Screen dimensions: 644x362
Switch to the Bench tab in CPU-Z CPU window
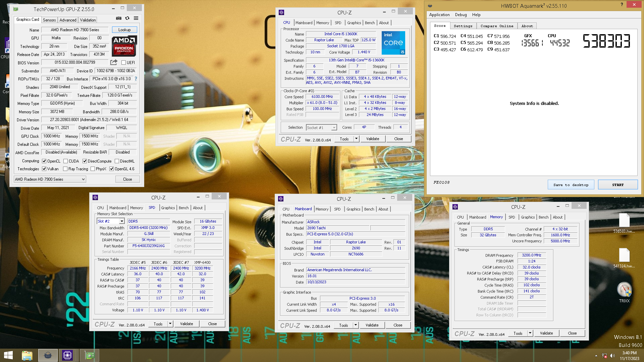(x=370, y=23)
